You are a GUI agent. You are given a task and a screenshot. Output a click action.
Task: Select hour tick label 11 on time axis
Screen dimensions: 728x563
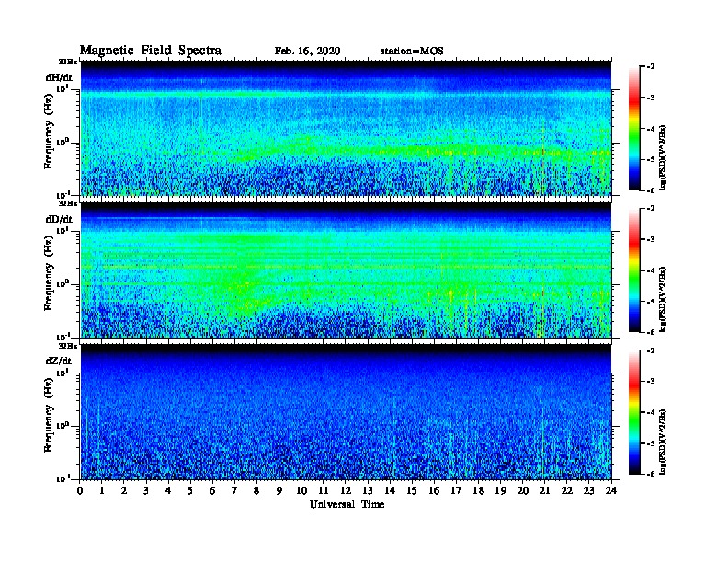pyautogui.click(x=324, y=490)
